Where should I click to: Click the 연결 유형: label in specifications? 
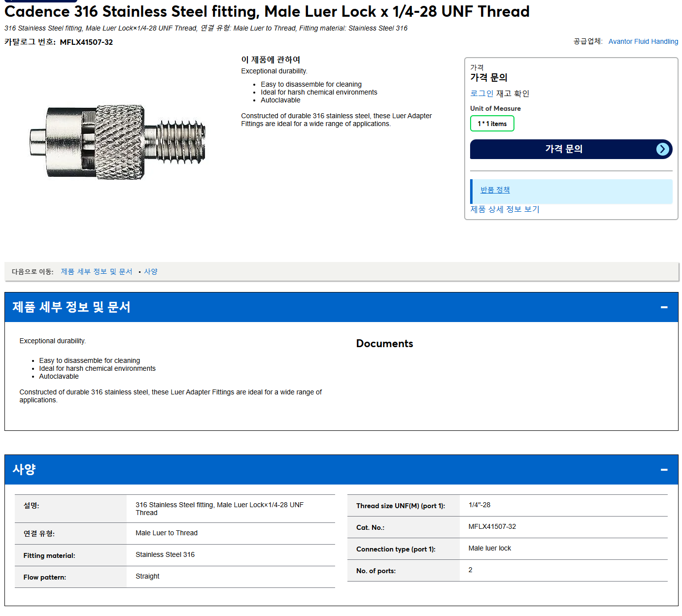point(39,534)
